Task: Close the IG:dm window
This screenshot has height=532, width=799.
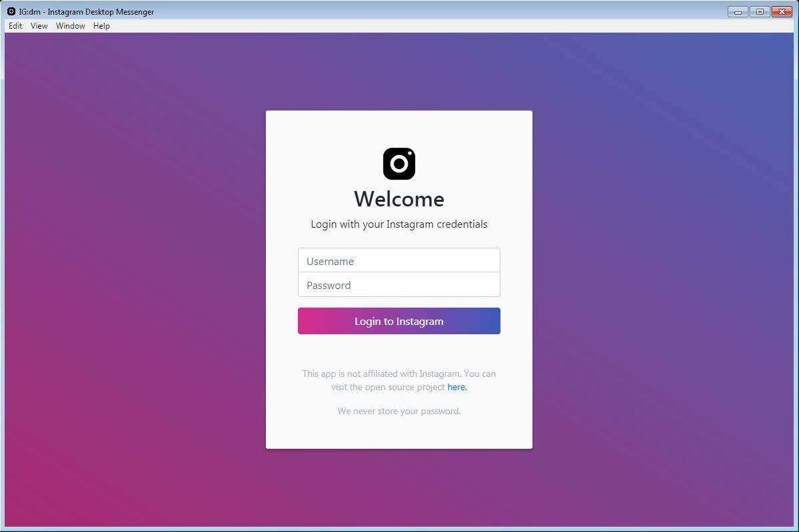Action: (x=782, y=12)
